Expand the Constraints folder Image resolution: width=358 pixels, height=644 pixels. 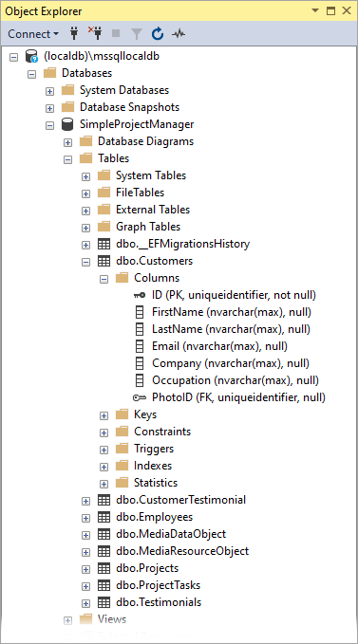104,432
